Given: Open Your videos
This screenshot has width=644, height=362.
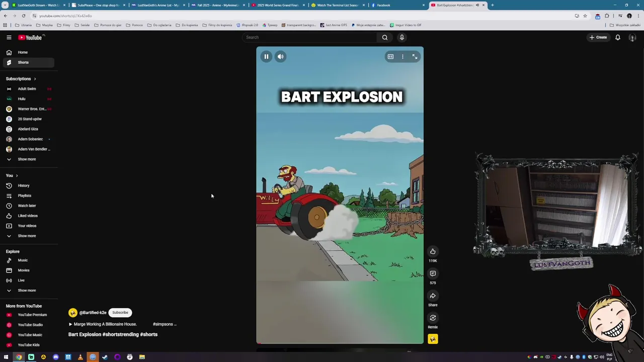Looking at the screenshot, I should pos(28,226).
